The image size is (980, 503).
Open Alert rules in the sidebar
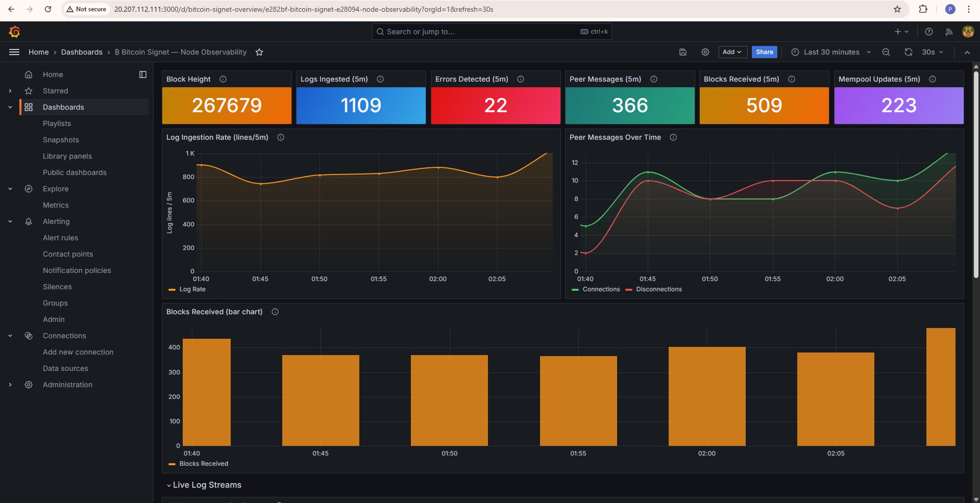[61, 238]
